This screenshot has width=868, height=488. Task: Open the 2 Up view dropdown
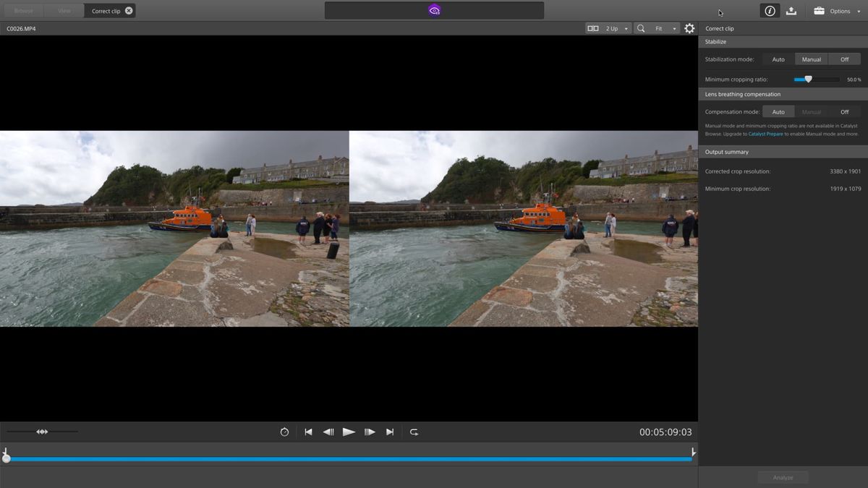point(625,28)
